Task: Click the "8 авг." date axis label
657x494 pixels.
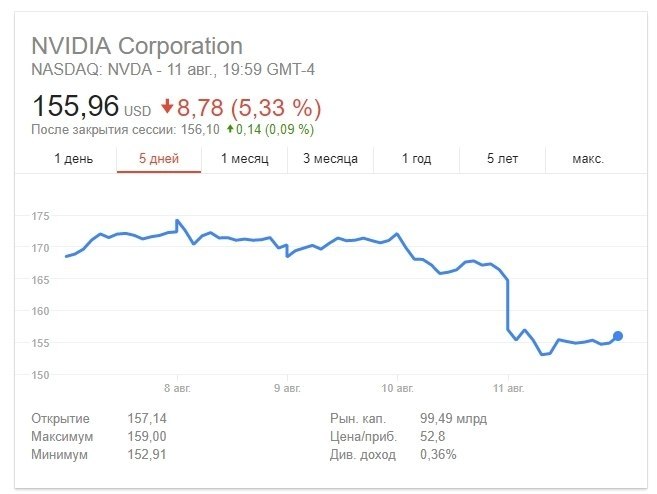Action: point(176,384)
